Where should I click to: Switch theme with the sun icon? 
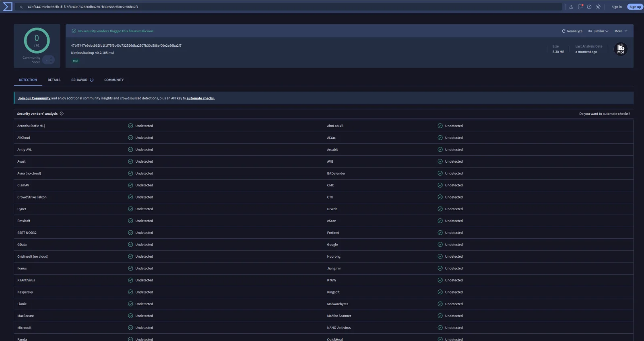coord(598,7)
